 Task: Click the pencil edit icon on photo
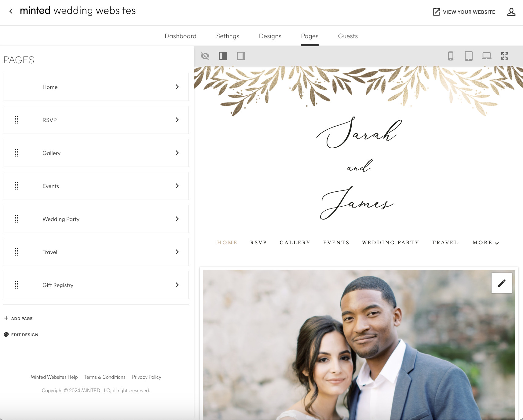pyautogui.click(x=502, y=283)
